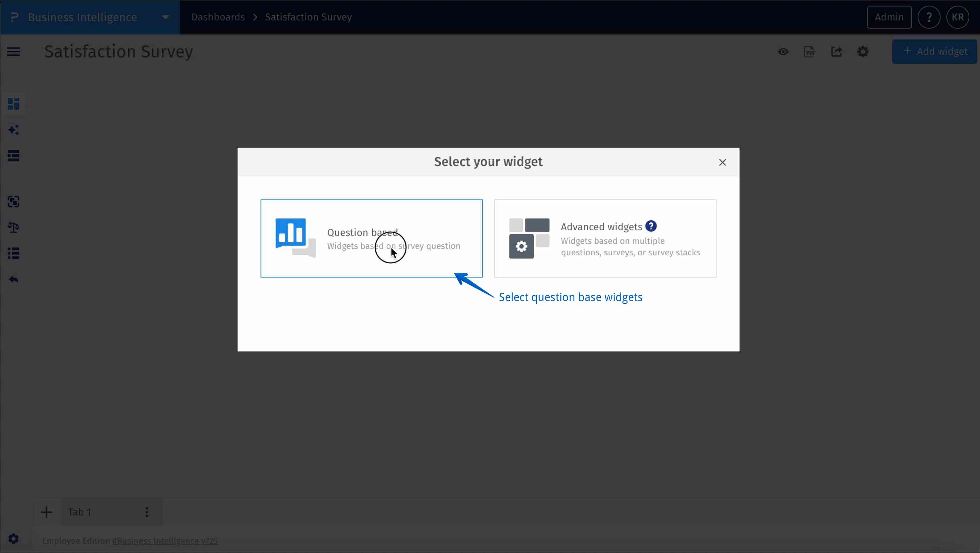Open the hamburger menu
The width and height of the screenshot is (980, 553).
[14, 52]
